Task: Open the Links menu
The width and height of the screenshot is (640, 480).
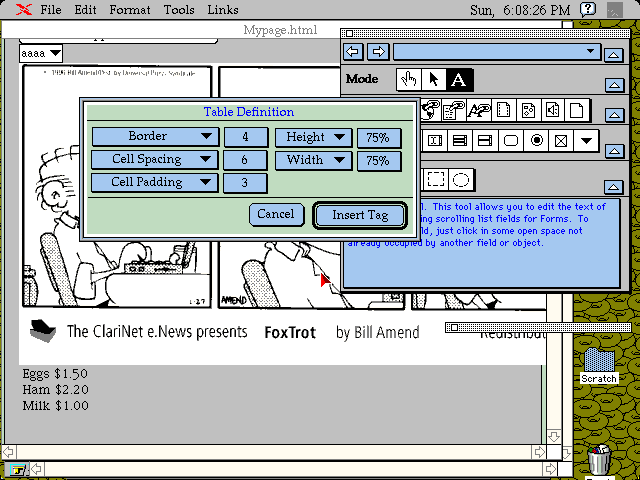Action: coord(224,10)
